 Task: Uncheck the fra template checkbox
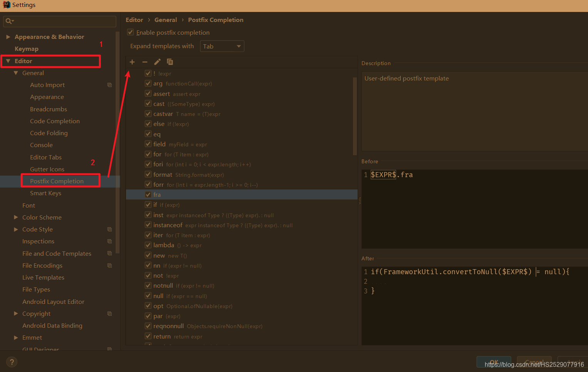click(x=148, y=194)
